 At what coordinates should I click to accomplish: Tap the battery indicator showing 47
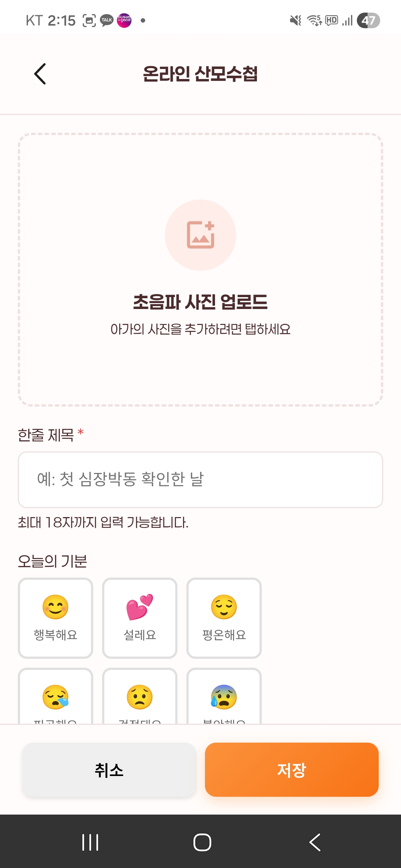coord(368,20)
